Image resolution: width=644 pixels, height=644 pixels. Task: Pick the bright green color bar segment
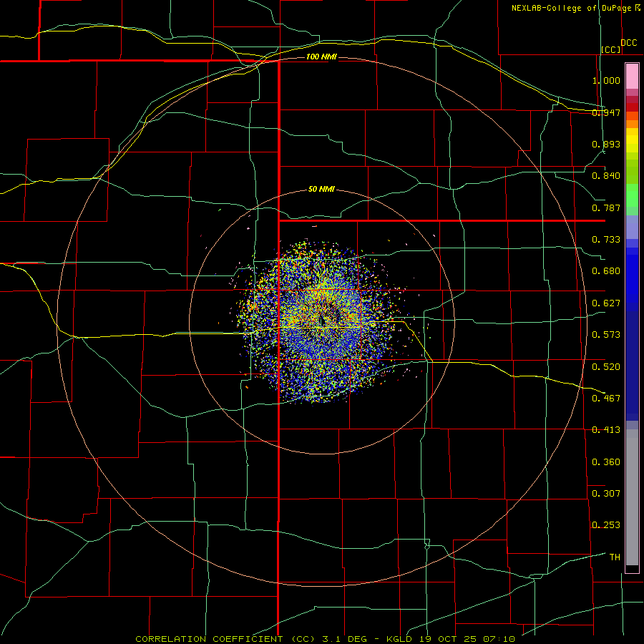(632, 195)
